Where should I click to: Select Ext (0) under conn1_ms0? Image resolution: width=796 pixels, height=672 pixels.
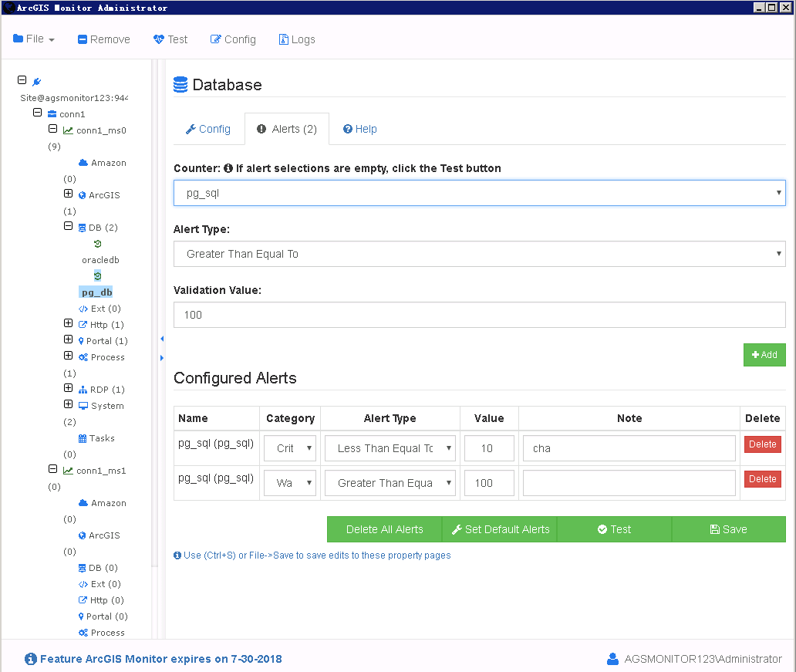106,309
